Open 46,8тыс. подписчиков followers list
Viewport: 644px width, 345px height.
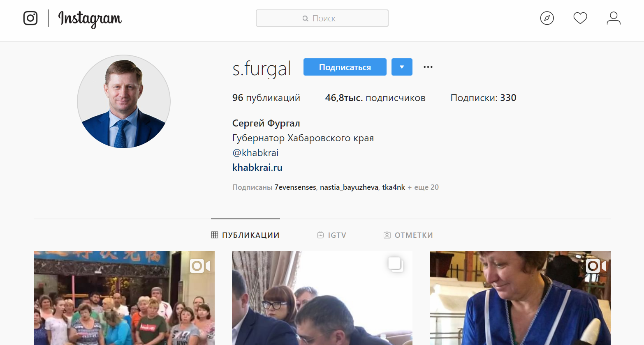coord(375,98)
